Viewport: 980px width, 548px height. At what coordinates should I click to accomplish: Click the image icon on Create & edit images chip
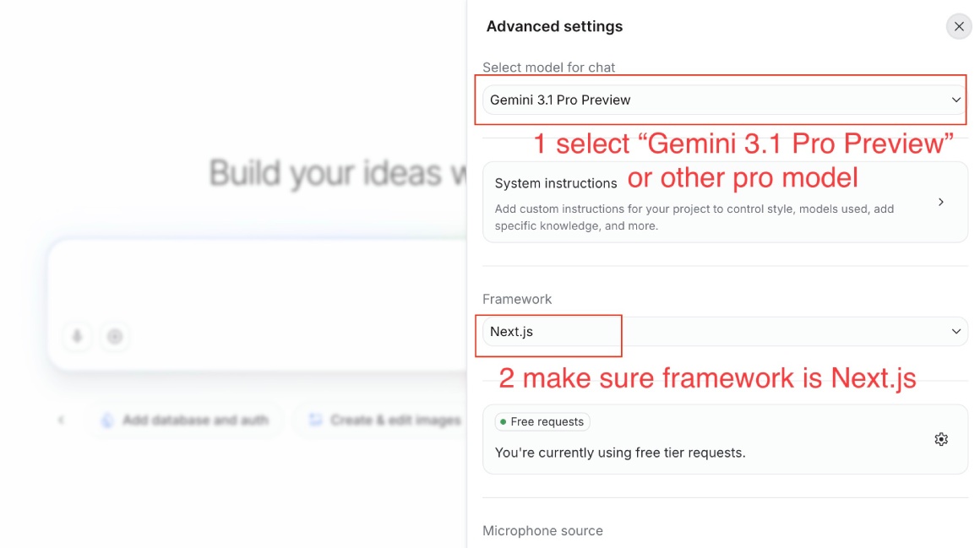(316, 420)
